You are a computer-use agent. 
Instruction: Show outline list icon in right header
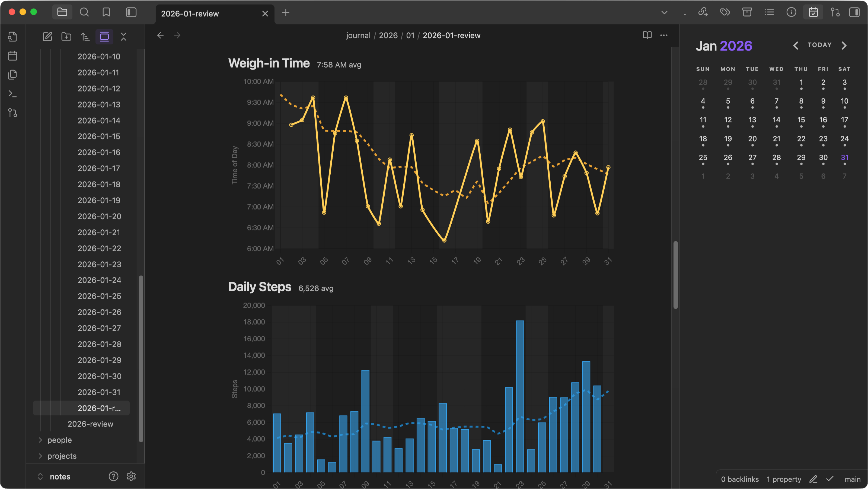[769, 12]
